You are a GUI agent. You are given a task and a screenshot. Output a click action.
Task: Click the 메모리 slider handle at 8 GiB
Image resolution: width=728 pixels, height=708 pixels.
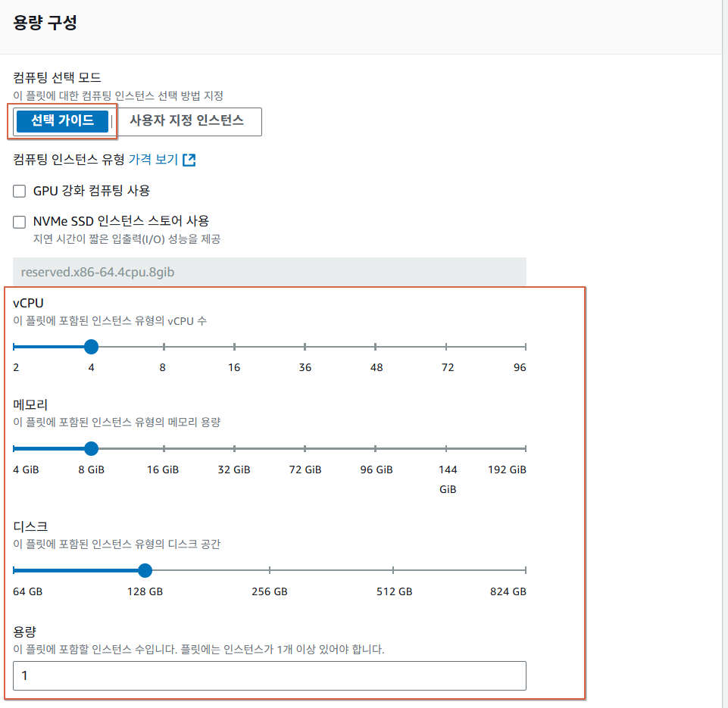[91, 448]
